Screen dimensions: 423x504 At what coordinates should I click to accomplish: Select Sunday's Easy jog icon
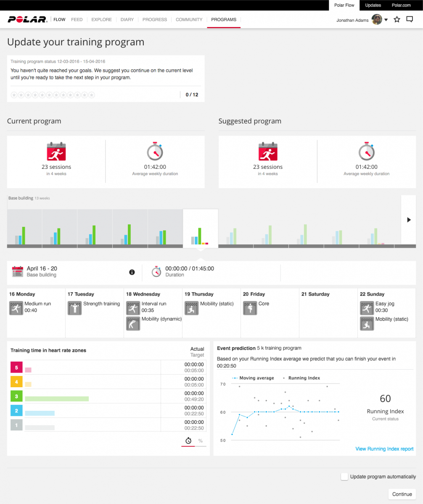(367, 308)
